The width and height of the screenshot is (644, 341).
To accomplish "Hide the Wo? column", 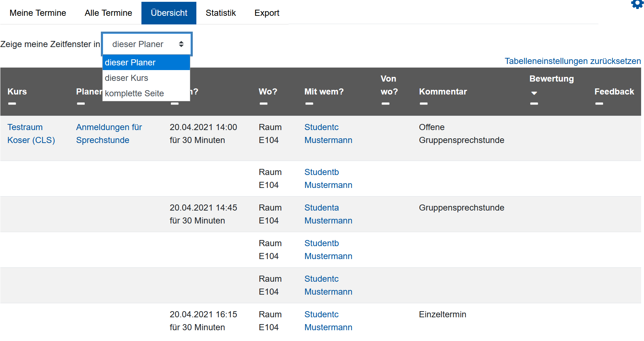I will click(x=263, y=104).
